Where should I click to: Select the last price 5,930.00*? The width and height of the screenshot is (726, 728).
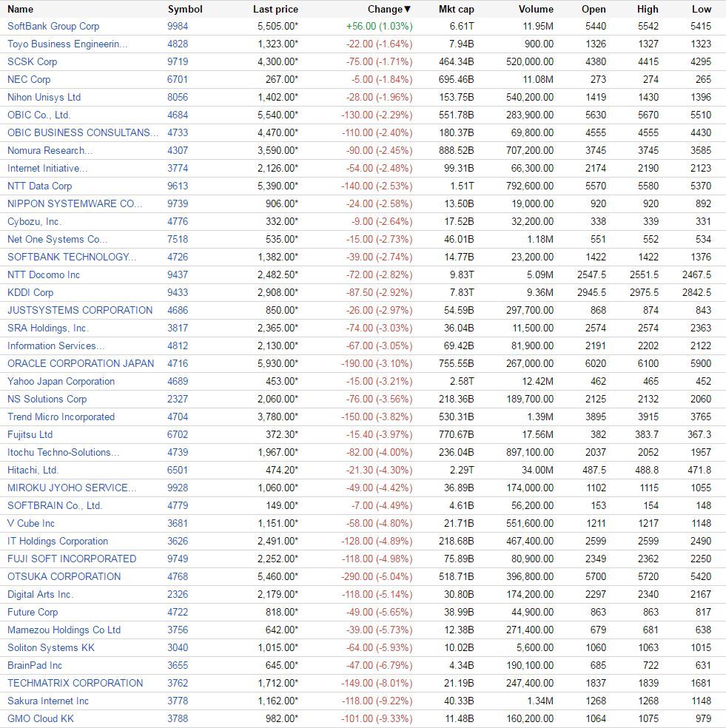pyautogui.click(x=278, y=363)
